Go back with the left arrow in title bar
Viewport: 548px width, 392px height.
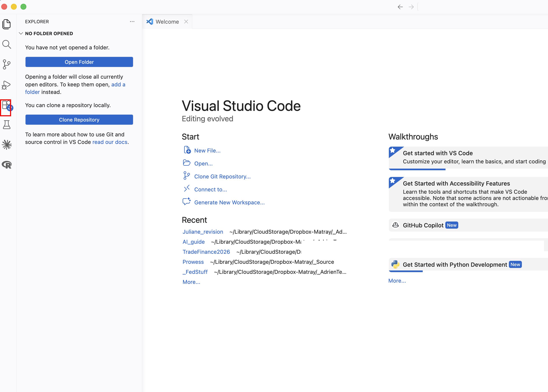coord(400,7)
